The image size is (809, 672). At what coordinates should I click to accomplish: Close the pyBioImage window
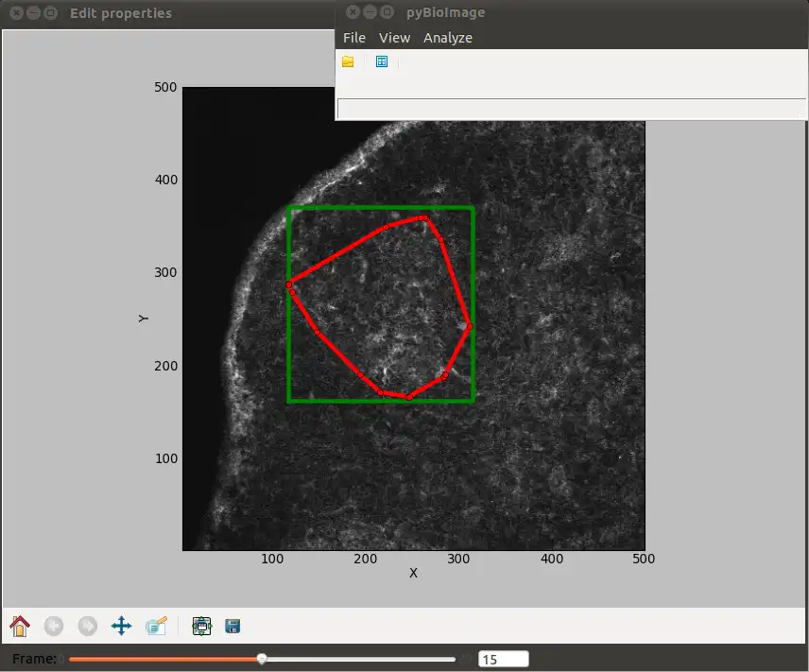pyautogui.click(x=353, y=12)
